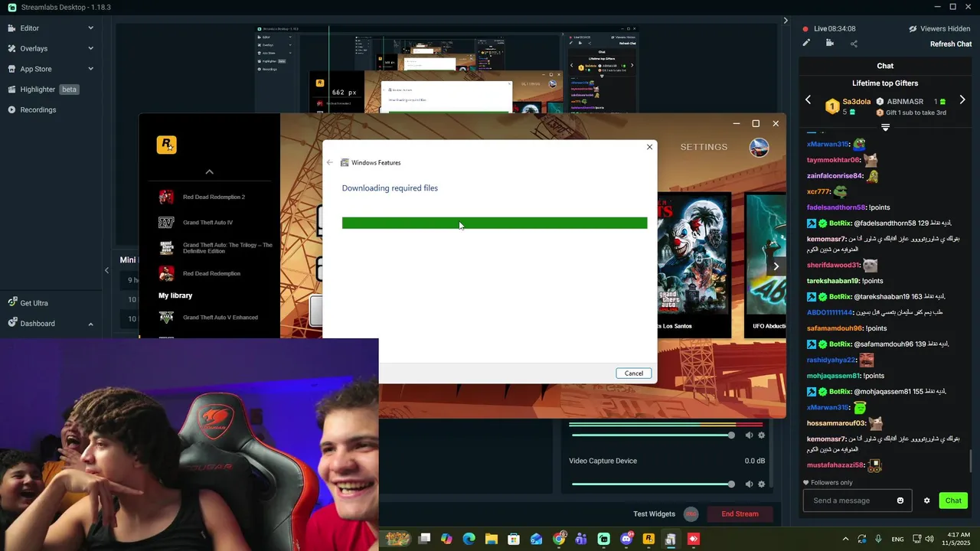Viewport: 980px width, 551px height.
Task: Open upper mixer source settings gear
Action: coord(761,435)
